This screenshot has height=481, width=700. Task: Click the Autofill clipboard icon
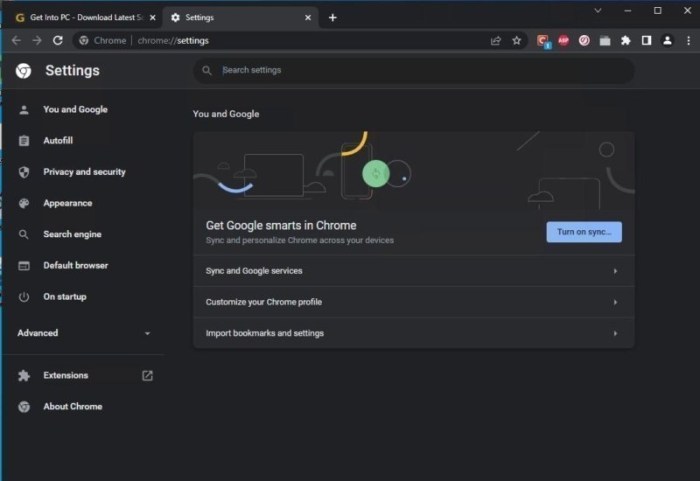[24, 141]
